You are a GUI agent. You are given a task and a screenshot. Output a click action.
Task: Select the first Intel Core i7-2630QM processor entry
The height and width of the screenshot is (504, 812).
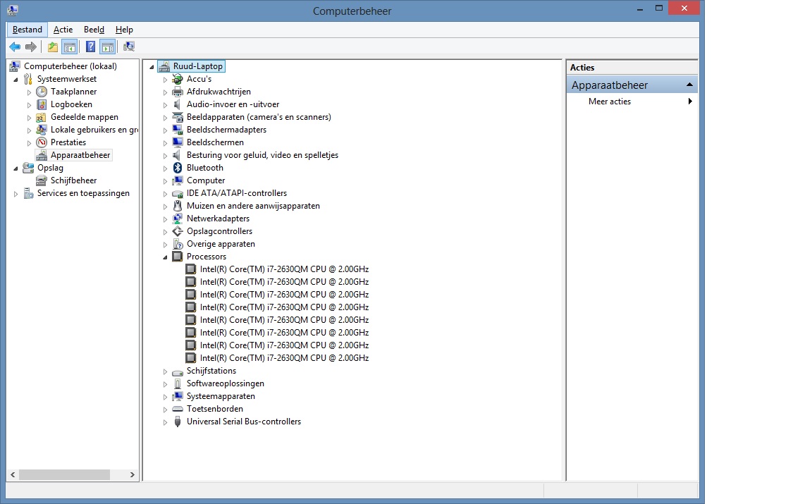pyautogui.click(x=284, y=269)
